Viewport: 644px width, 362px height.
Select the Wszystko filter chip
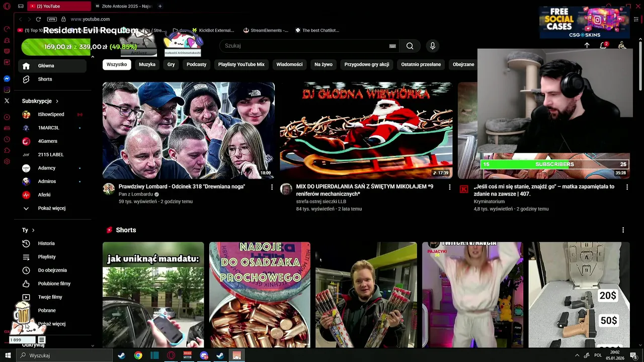117,64
